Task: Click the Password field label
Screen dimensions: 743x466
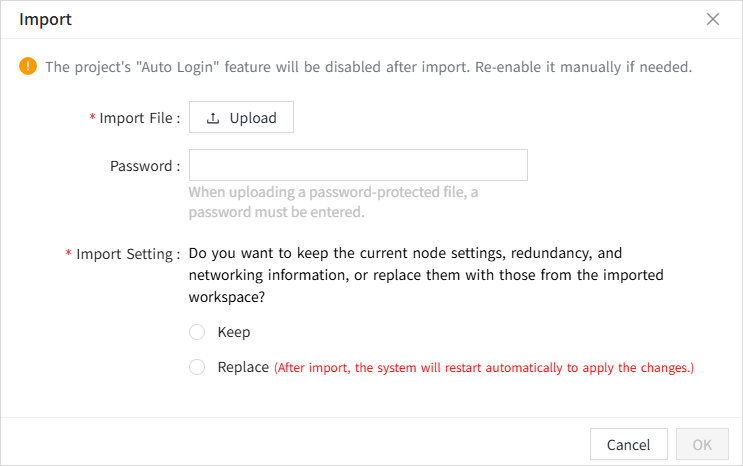Action: (144, 166)
